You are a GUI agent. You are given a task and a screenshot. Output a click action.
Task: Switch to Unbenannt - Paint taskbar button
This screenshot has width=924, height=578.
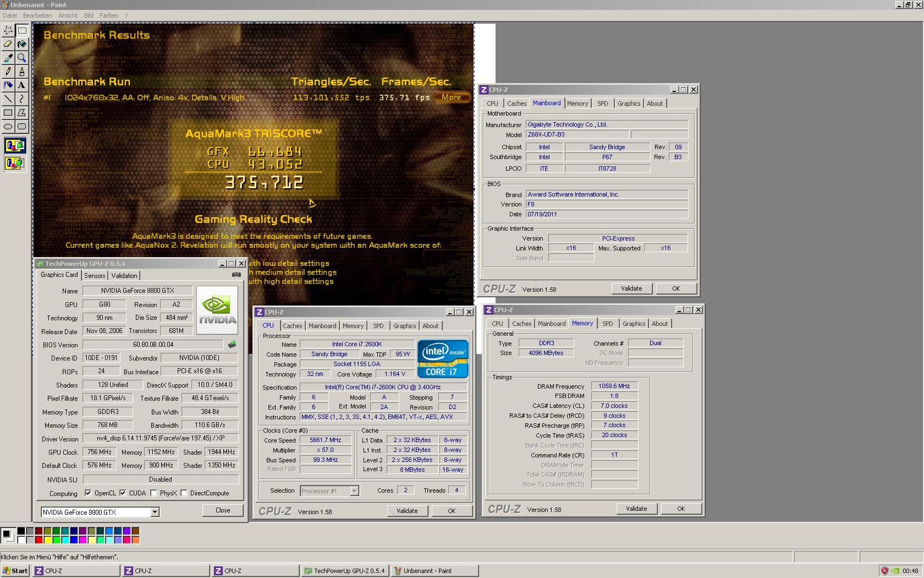[x=435, y=571]
